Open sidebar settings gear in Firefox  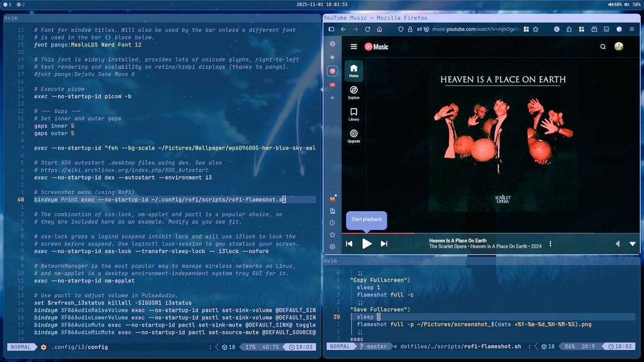point(333,246)
